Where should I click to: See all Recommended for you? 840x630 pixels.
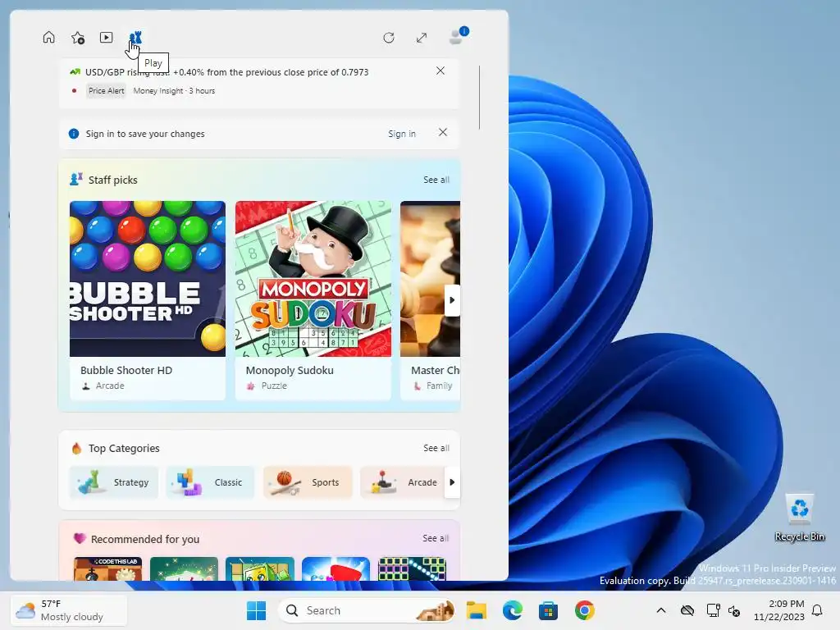click(436, 538)
